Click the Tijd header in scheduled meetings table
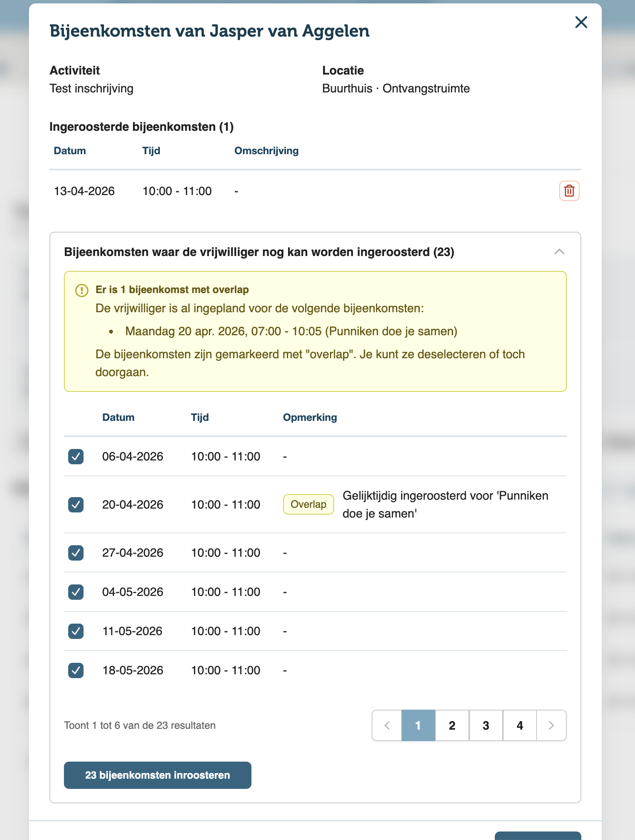 (151, 151)
